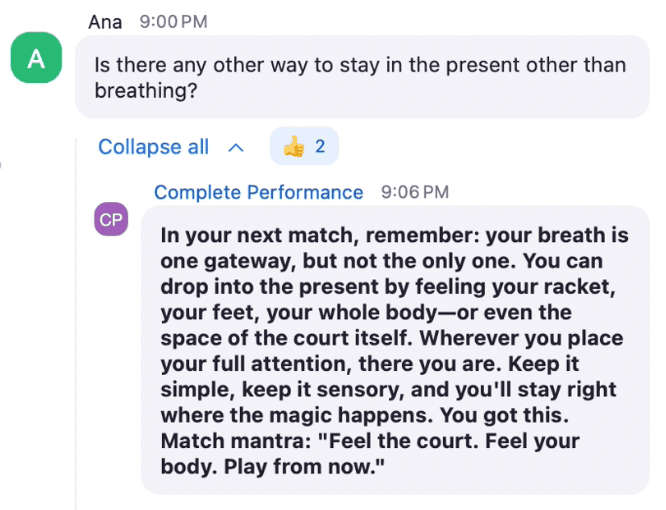The height and width of the screenshot is (510, 666).
Task: Click the 9:06 PM reply timestamp
Action: point(415,192)
